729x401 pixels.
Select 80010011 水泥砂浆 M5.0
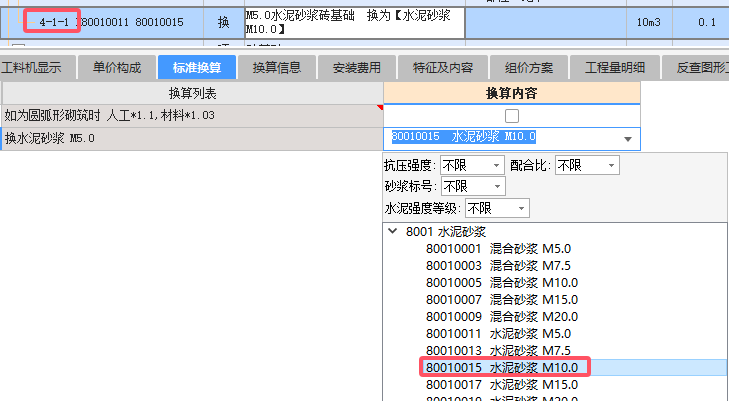(x=498, y=334)
